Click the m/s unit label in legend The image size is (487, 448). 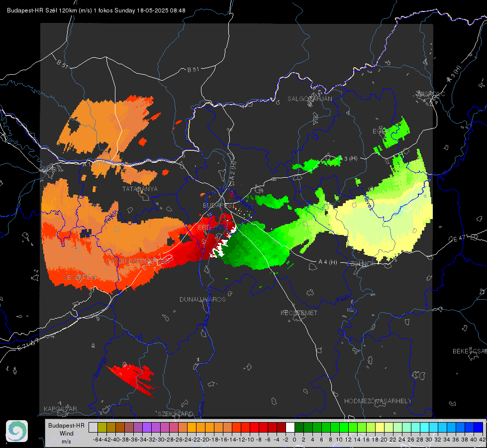coord(66,442)
